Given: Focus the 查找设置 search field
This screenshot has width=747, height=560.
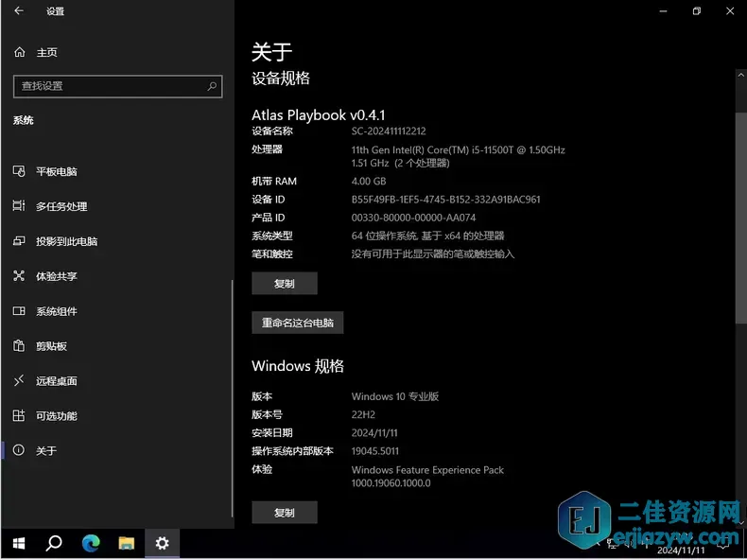Looking at the screenshot, I should tap(117, 86).
